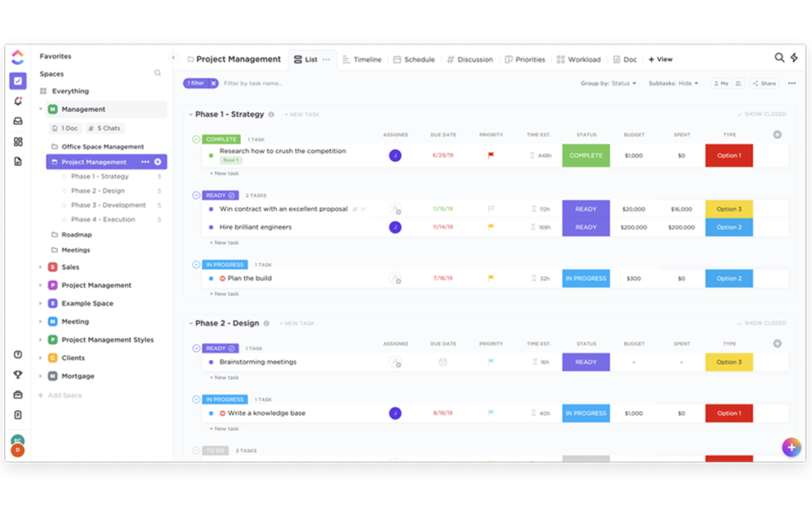Click + New Task under Phase 2 - Design

tap(296, 323)
